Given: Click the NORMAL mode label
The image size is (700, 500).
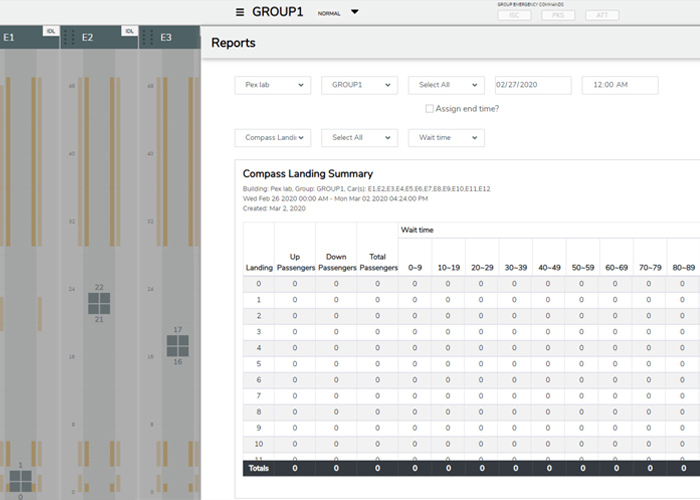Looking at the screenshot, I should coord(329,13).
